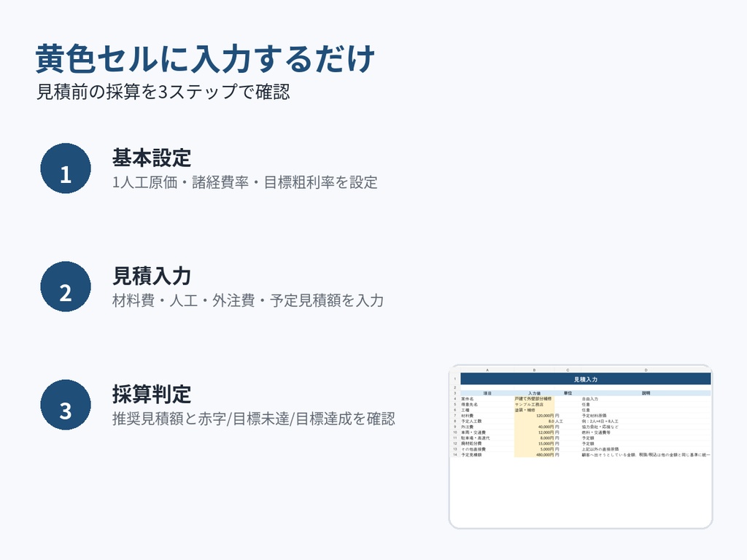The height and width of the screenshot is (560, 747).
Task: Select the yellow cell 'サンプル工務店'
Action: pyautogui.click(x=534, y=404)
